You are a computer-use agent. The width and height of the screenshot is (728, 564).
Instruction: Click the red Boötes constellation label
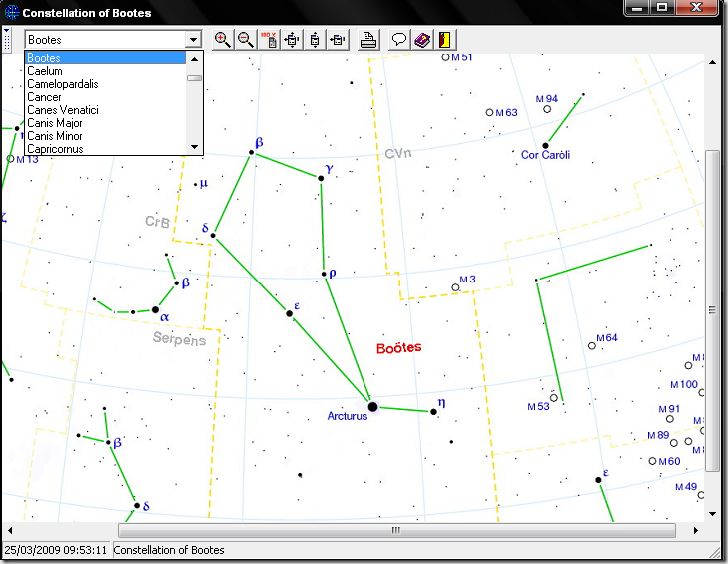coord(398,347)
